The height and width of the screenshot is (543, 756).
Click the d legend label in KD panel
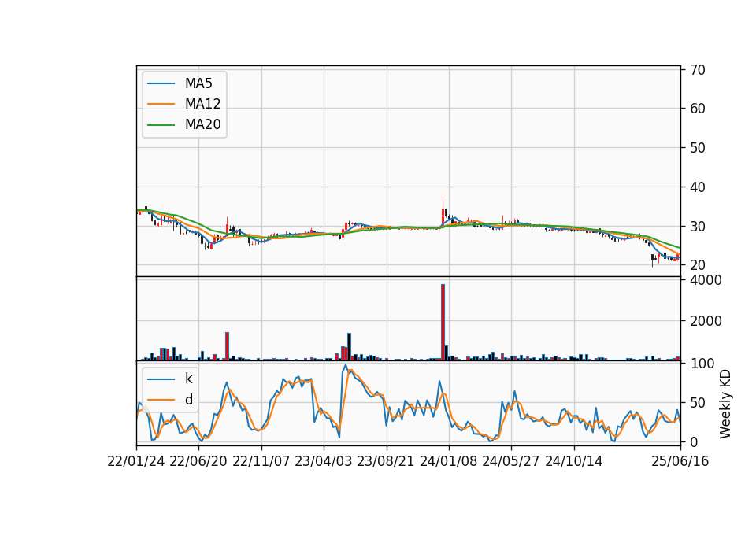click(x=188, y=400)
